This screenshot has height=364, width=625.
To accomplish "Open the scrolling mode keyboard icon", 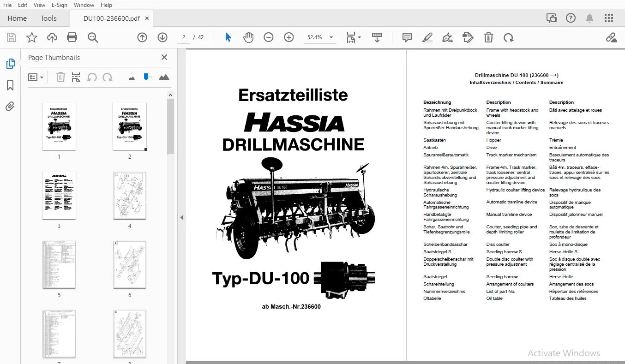I will 377,37.
